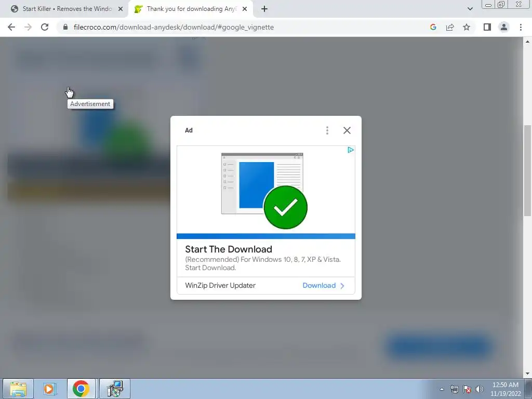Click the network tray icon
This screenshot has width=532, height=399.
[x=454, y=389]
